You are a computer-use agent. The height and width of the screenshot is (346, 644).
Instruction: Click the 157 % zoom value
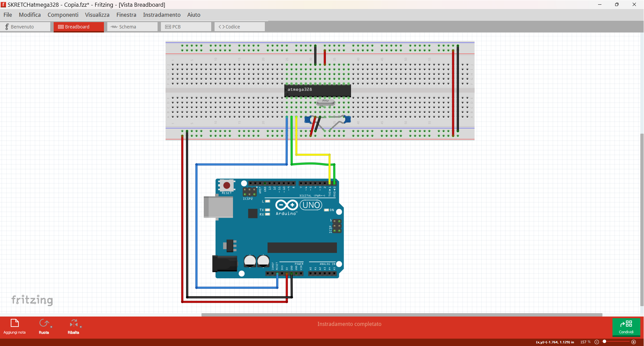click(585, 342)
